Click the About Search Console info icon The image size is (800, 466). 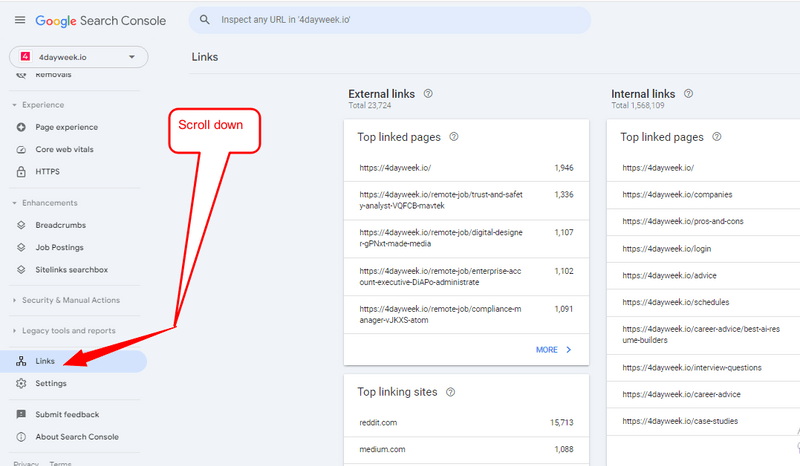[21, 437]
